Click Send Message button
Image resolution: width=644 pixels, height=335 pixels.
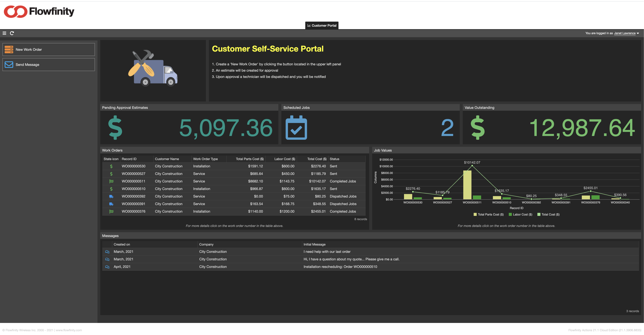coord(49,65)
